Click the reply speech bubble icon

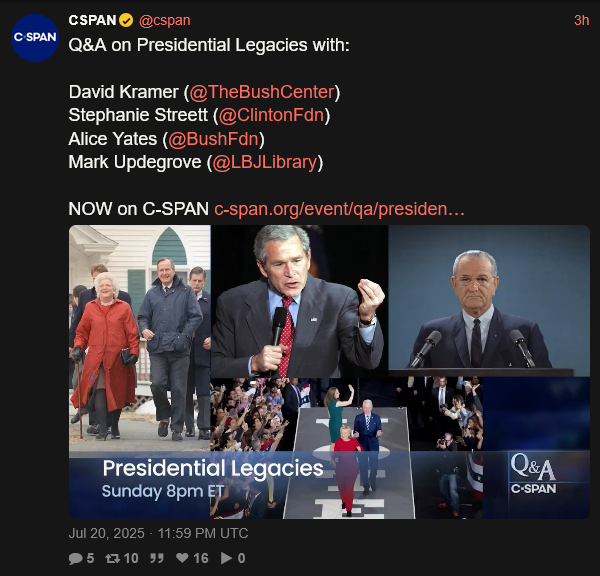click(x=75, y=558)
